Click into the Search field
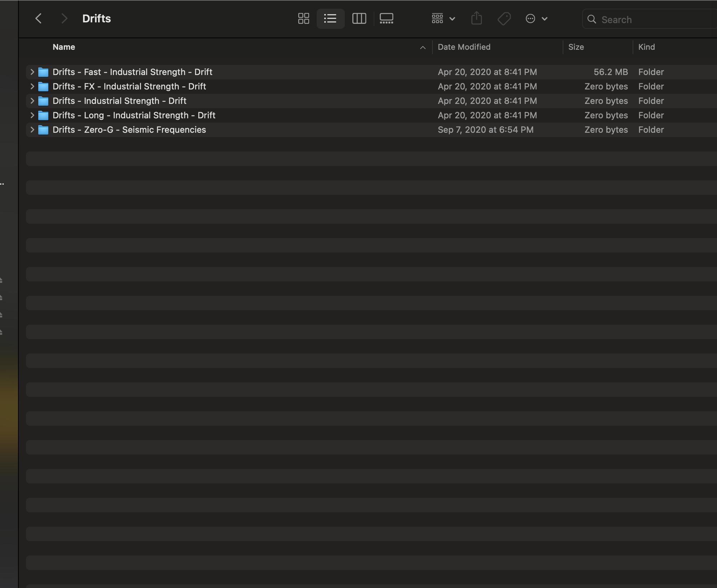 (649, 19)
